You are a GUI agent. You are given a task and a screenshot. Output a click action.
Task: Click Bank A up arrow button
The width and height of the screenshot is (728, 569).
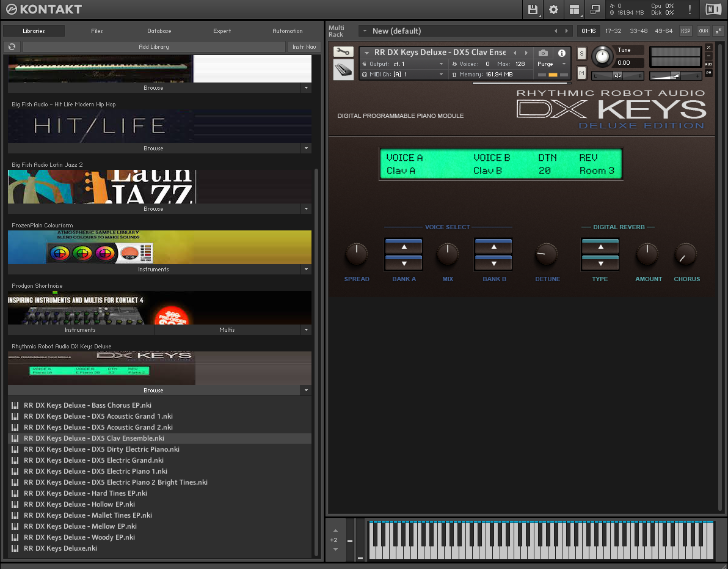click(404, 247)
